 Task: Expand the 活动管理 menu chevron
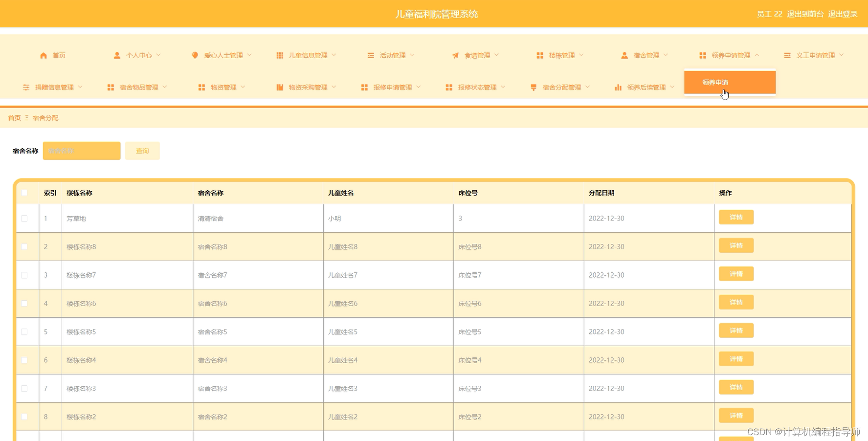412,55
